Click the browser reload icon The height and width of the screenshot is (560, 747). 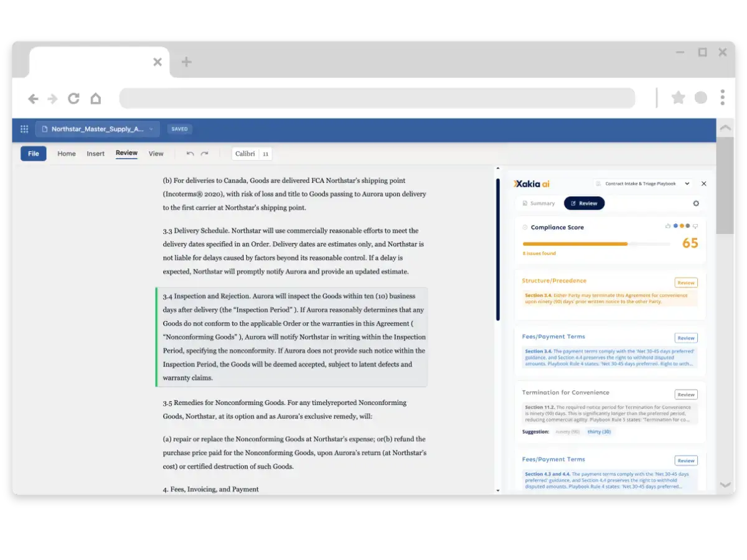(x=73, y=98)
